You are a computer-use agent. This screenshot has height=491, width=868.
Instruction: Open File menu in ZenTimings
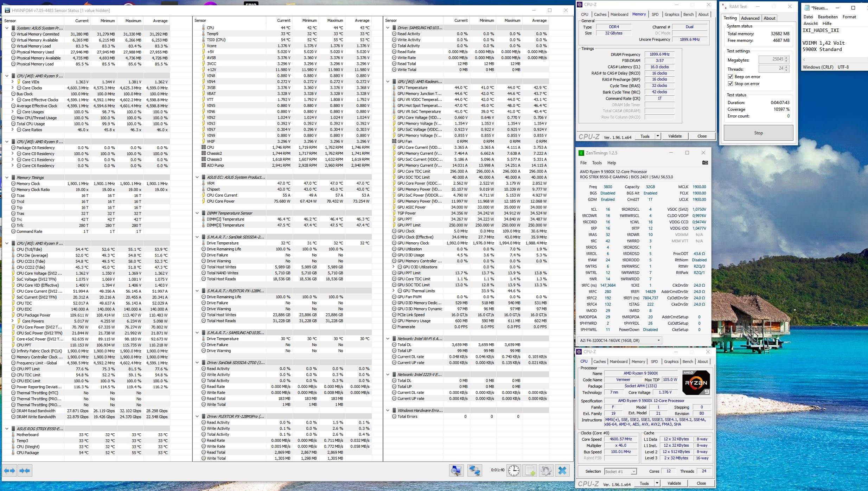point(583,163)
